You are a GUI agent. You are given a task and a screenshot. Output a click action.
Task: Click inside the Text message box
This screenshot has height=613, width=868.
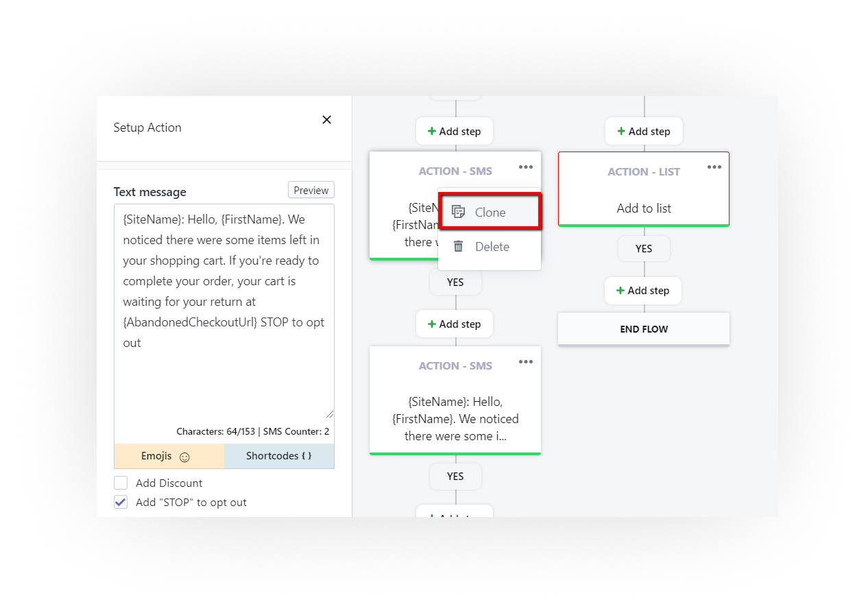[x=224, y=312]
